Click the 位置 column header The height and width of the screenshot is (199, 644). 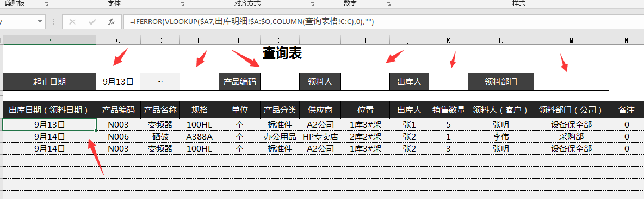[x=365, y=110]
